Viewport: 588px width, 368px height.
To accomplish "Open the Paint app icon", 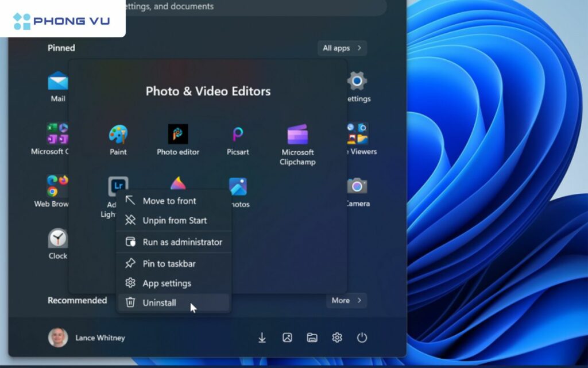I will pos(118,135).
